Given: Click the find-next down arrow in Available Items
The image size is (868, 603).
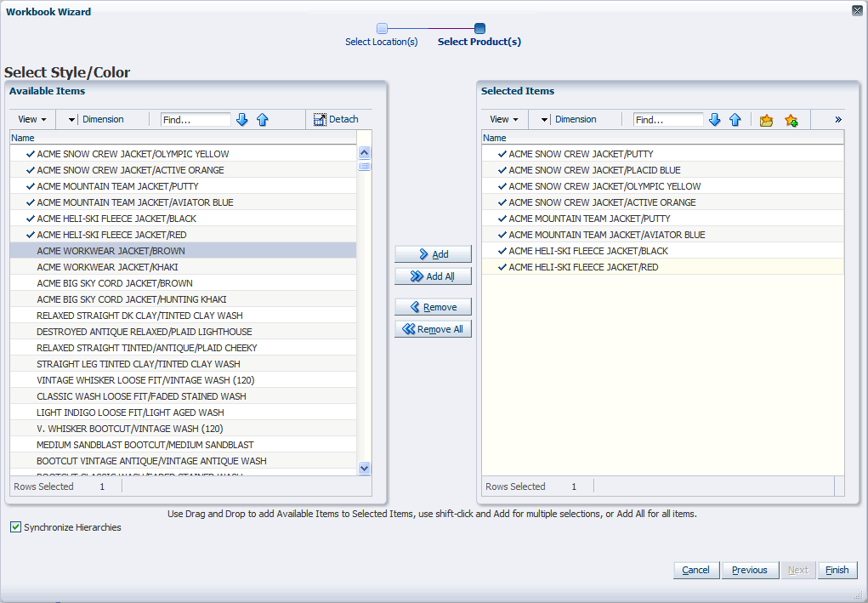Looking at the screenshot, I should [242, 120].
